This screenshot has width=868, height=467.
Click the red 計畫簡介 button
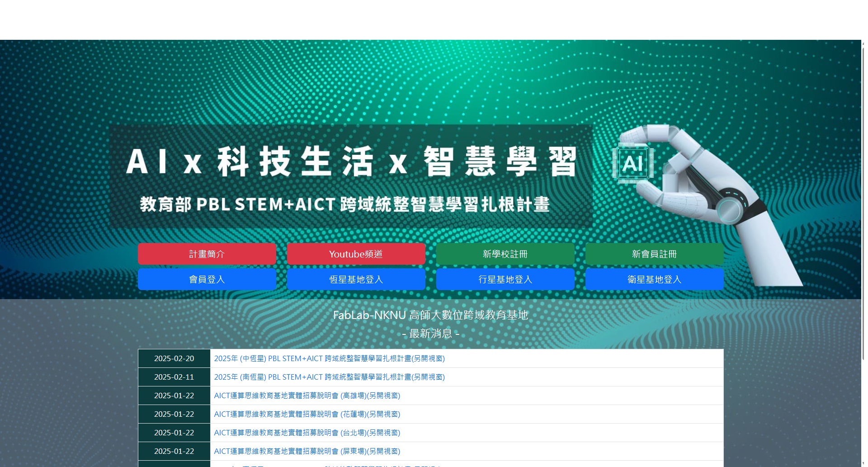(x=207, y=254)
